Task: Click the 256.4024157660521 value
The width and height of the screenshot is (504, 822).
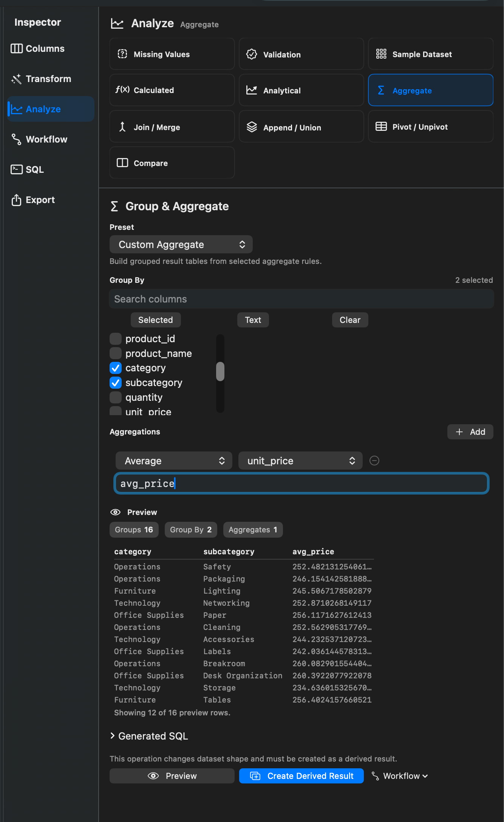Action: click(x=332, y=700)
